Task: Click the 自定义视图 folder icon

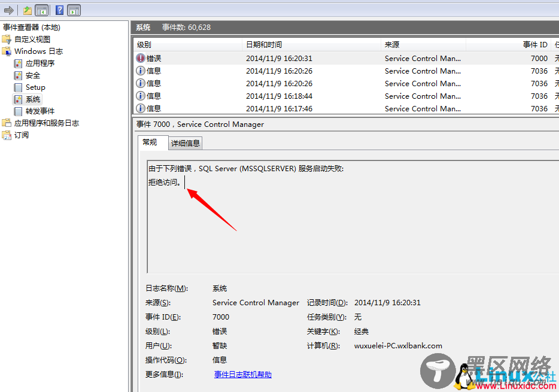Action: click(x=7, y=39)
